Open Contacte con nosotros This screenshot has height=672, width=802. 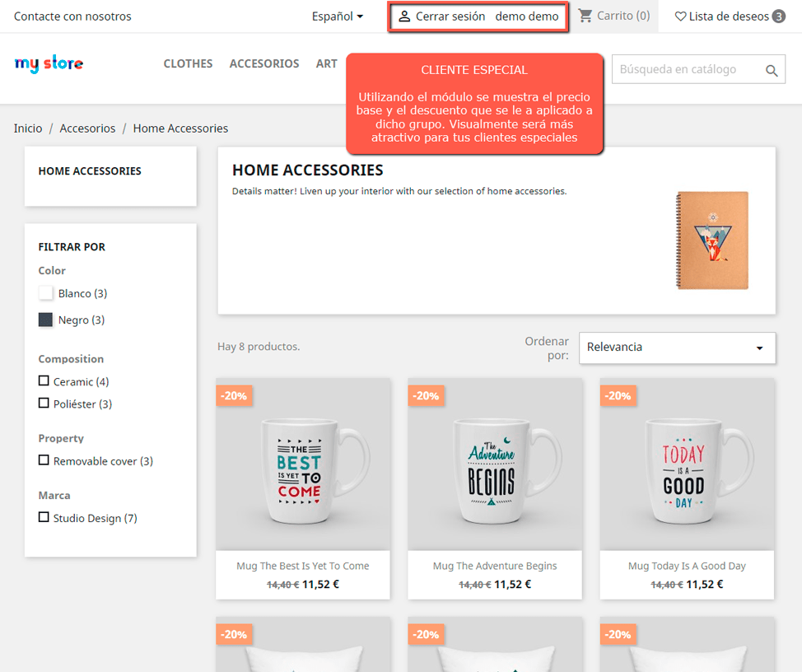pyautogui.click(x=72, y=16)
